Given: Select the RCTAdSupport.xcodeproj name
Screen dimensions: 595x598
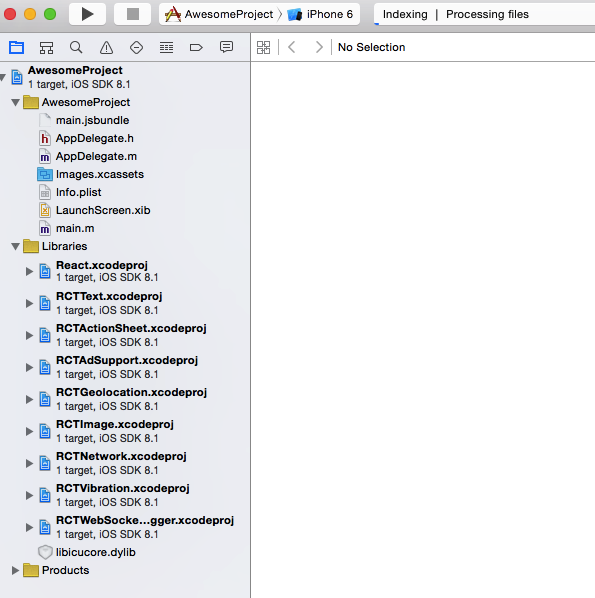Looking at the screenshot, I should 127,360.
